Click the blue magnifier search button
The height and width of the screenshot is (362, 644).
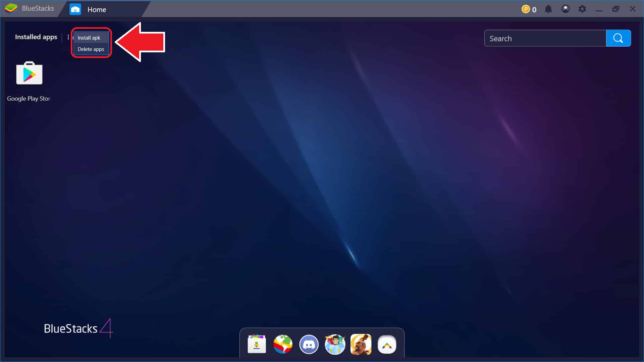pos(618,38)
